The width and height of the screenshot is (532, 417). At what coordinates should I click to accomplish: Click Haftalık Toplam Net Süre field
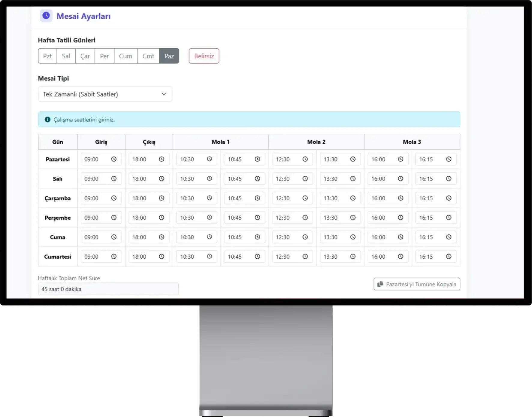pos(108,289)
